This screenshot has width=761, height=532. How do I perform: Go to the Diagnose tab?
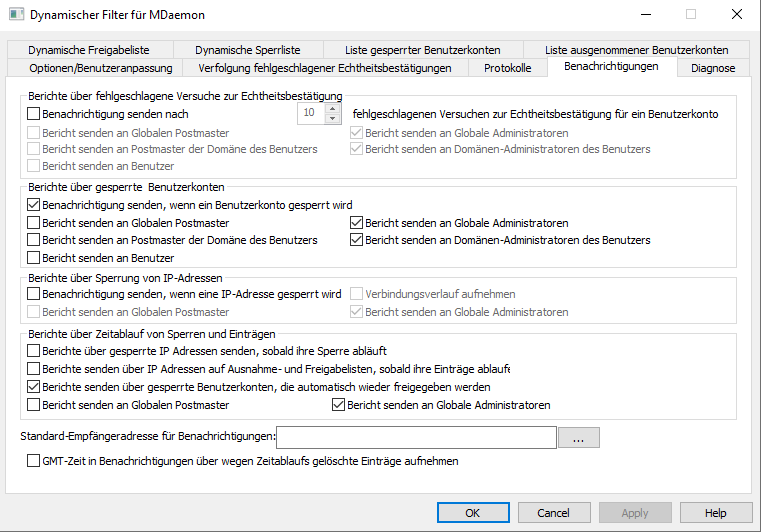[x=712, y=68]
